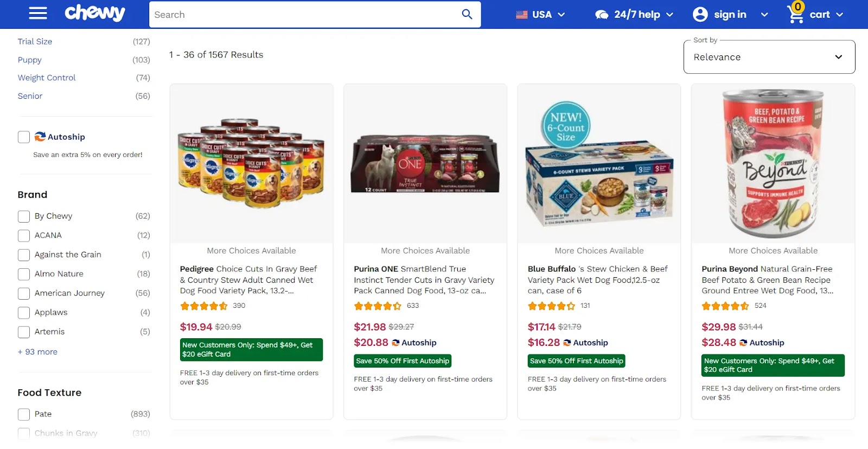Click the Purina Beyond can thumbnail
This screenshot has width=868, height=449.
pyautogui.click(x=773, y=163)
